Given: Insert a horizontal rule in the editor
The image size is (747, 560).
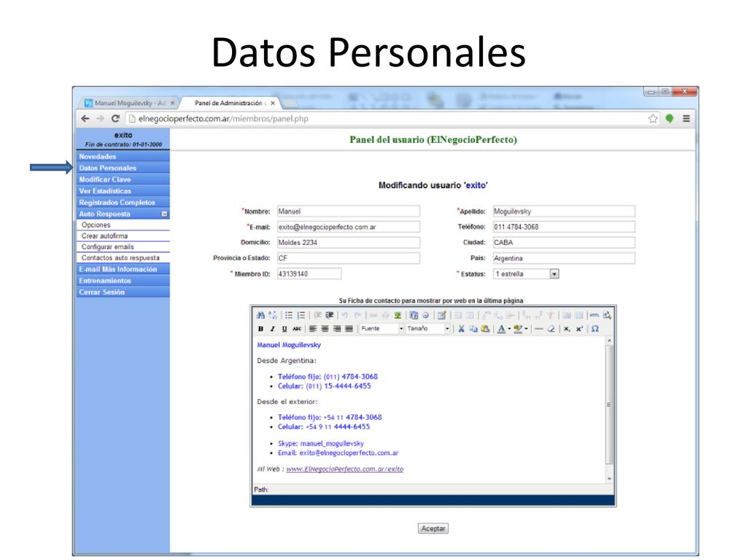Looking at the screenshot, I should pyautogui.click(x=539, y=329).
